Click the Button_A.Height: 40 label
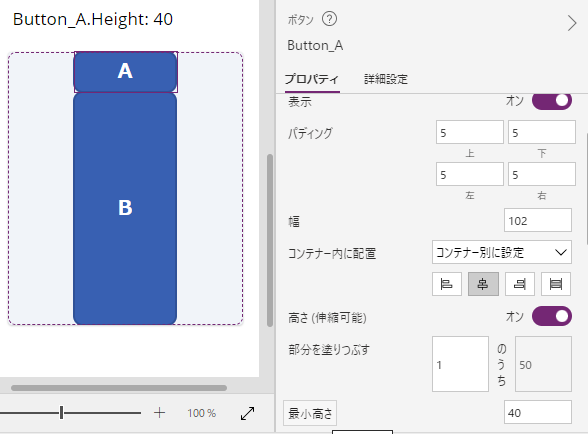This screenshot has width=588, height=434. pyautogui.click(x=93, y=19)
